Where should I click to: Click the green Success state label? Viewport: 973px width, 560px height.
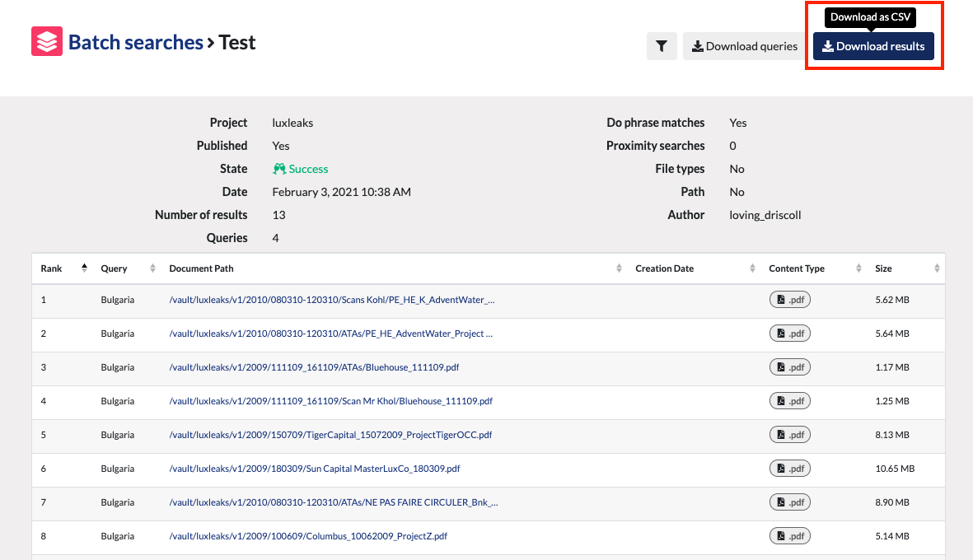(x=308, y=170)
